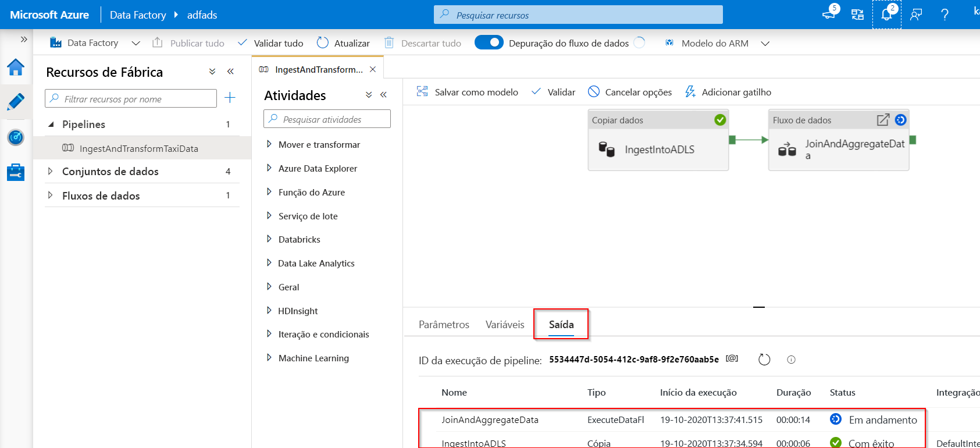The image size is (980, 448).
Task: Expand the Conjuntos de dados section
Action: click(51, 172)
